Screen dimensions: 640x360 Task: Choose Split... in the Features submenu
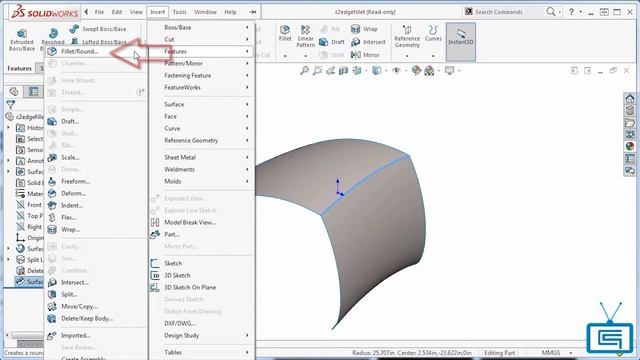click(x=96, y=294)
